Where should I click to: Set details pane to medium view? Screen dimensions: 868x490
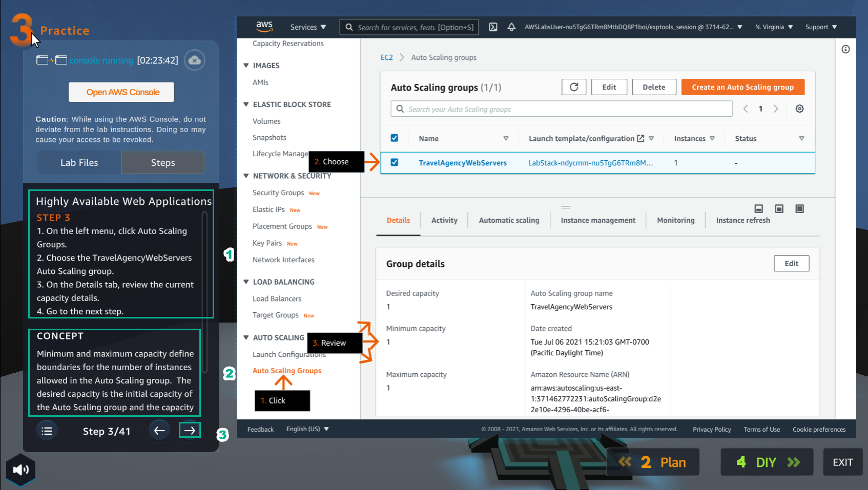point(779,208)
